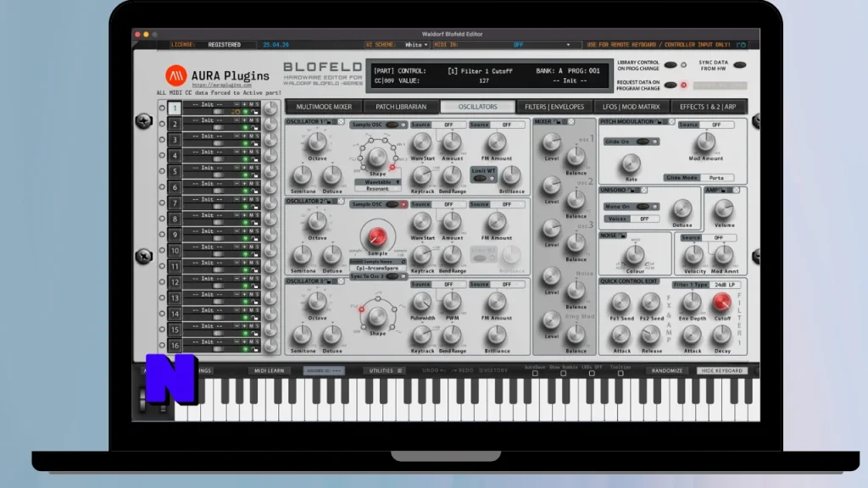Select part 1 number button
Image resolution: width=868 pixels, height=488 pixels.
coord(175,108)
